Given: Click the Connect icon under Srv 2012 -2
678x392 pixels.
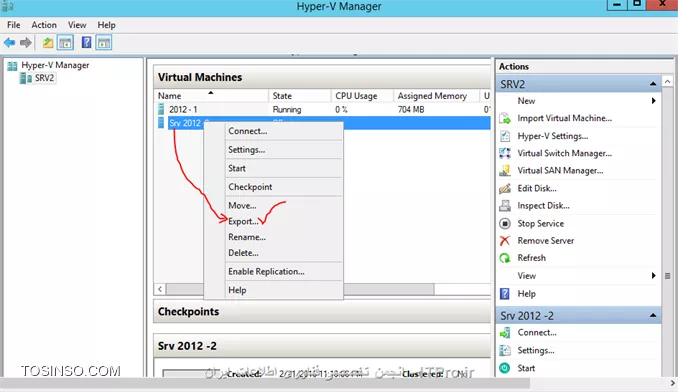Looking at the screenshot, I should click(x=505, y=333).
